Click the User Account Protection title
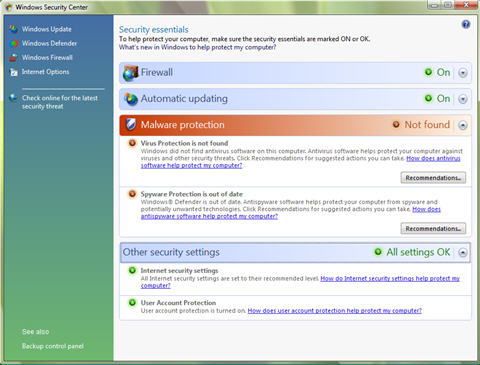This screenshot has width=480, height=365. [178, 303]
